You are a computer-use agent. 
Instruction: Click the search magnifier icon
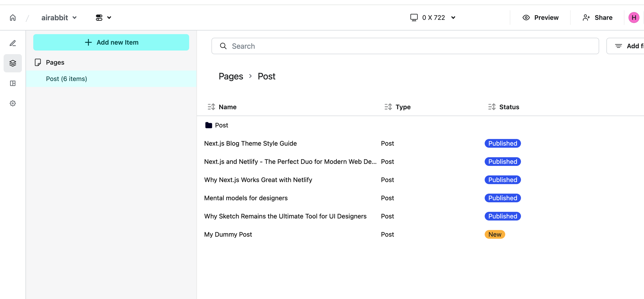[x=223, y=46]
